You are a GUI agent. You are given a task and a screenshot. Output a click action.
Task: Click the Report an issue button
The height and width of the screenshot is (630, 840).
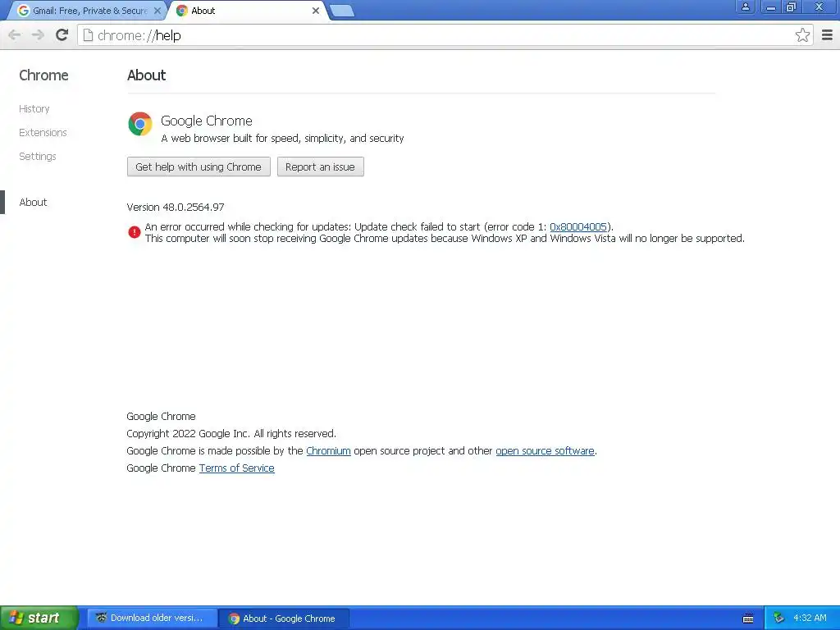coord(320,167)
